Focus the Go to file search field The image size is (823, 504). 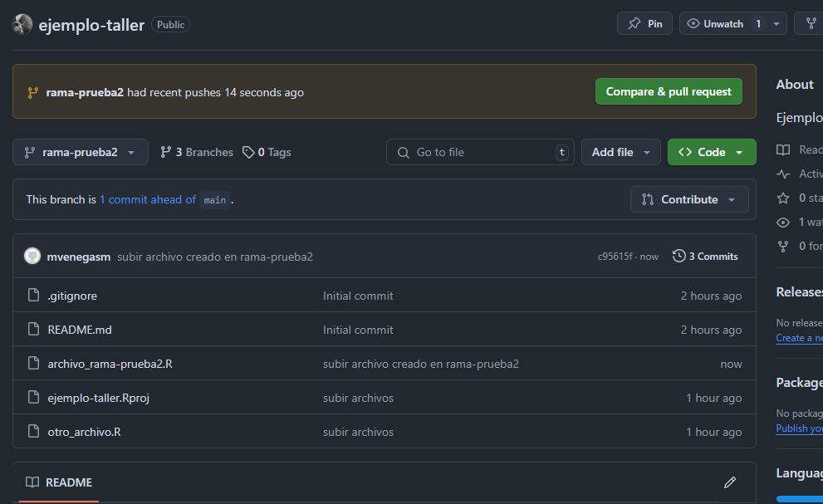click(x=480, y=152)
